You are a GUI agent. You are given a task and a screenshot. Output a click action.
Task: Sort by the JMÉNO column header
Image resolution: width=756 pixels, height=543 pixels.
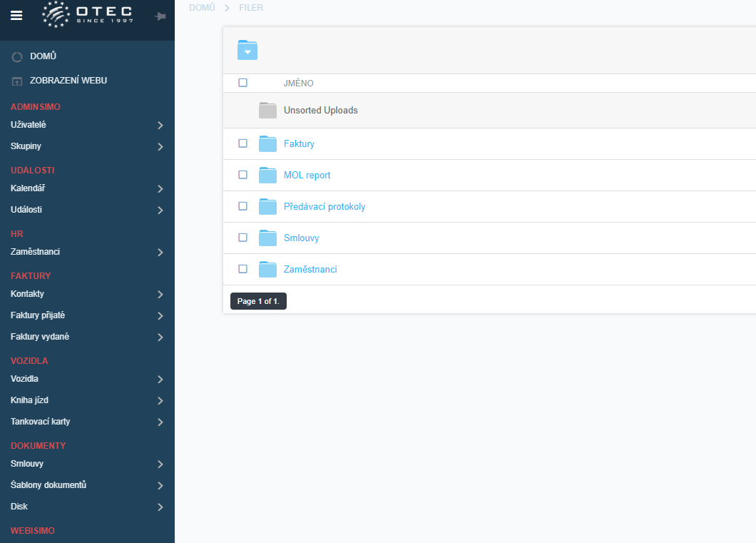(x=298, y=83)
